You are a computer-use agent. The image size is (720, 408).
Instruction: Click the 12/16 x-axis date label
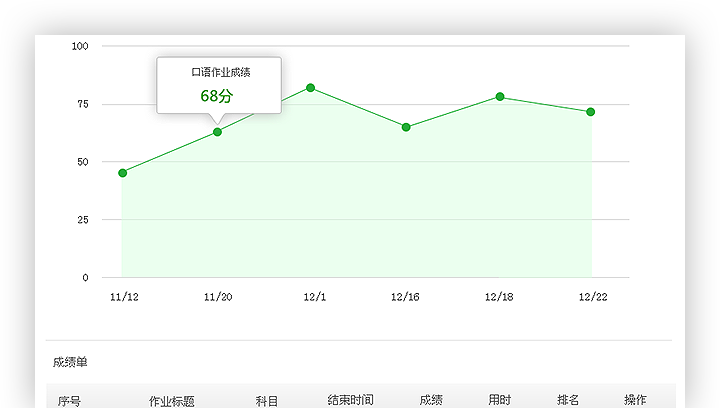tap(405, 297)
